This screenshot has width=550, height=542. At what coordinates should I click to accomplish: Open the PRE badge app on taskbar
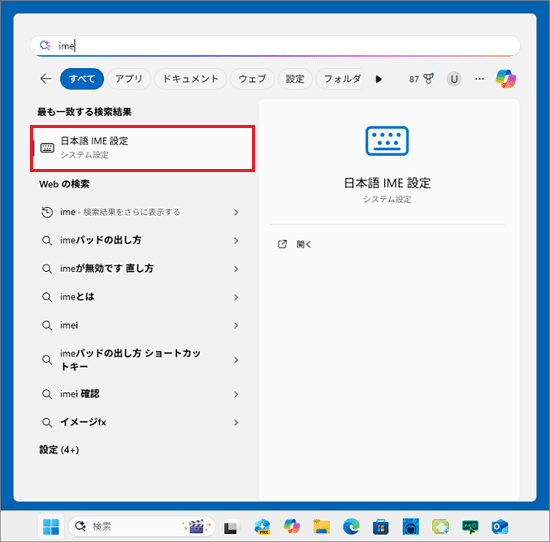pos(262,527)
